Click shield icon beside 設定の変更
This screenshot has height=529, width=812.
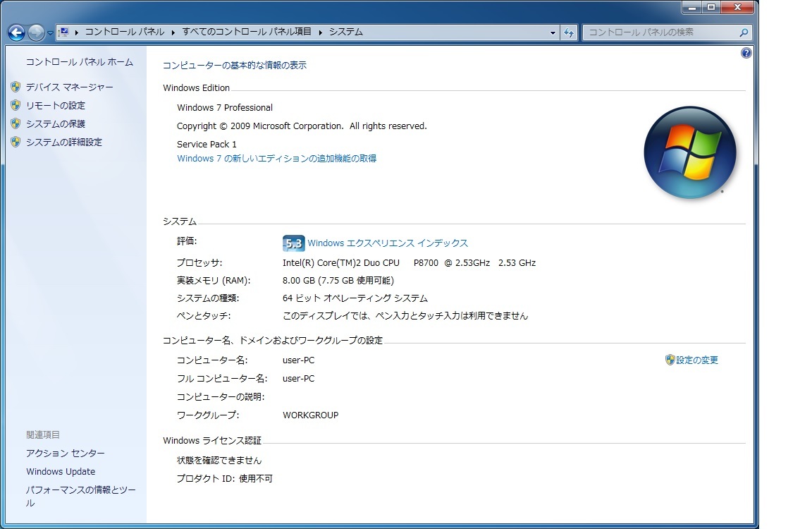(x=670, y=360)
